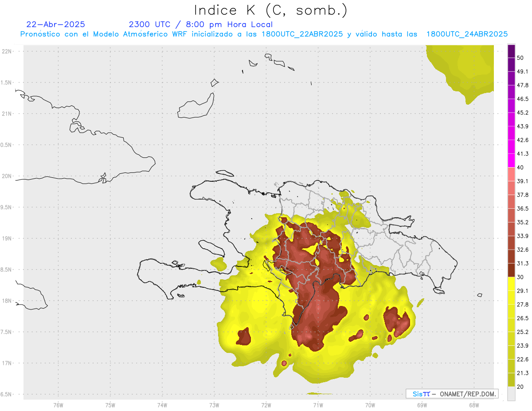Click the '21N' latitude label
The width and height of the screenshot is (532, 411).
tap(7, 114)
